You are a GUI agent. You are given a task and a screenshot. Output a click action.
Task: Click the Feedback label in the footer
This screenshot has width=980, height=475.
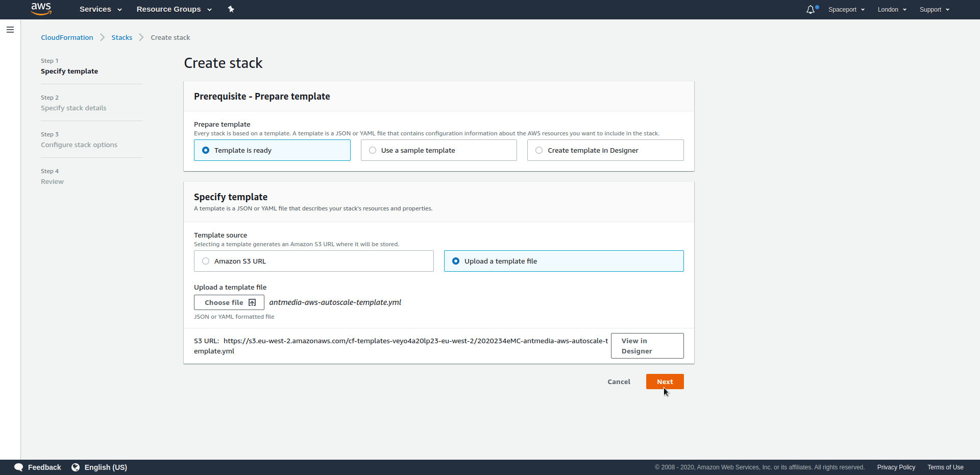[44, 467]
